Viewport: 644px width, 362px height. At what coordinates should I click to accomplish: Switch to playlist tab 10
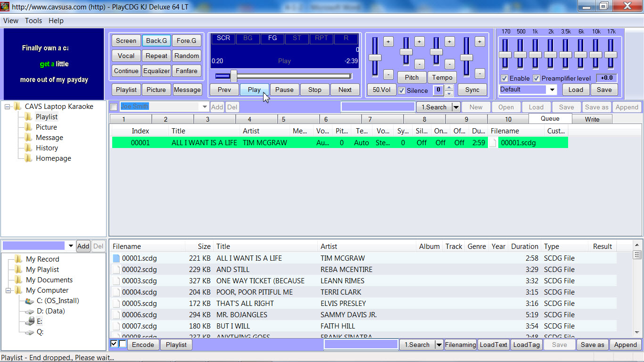point(508,119)
